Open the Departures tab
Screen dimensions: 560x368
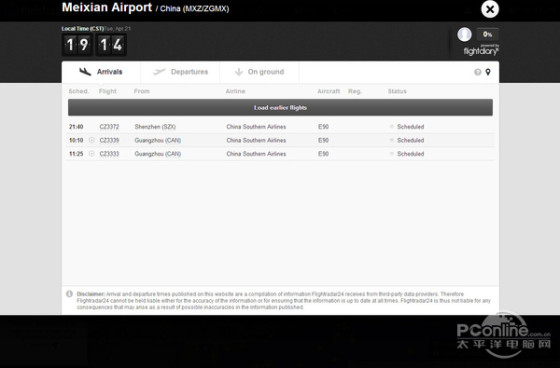tap(180, 72)
